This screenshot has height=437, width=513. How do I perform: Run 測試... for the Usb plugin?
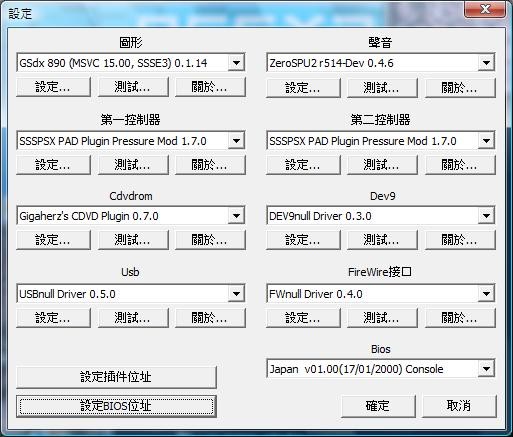coord(133,318)
